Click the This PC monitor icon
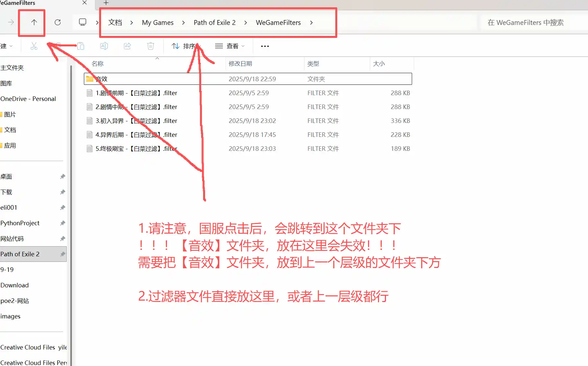Screen dimensions: 588x366 (x=83, y=22)
